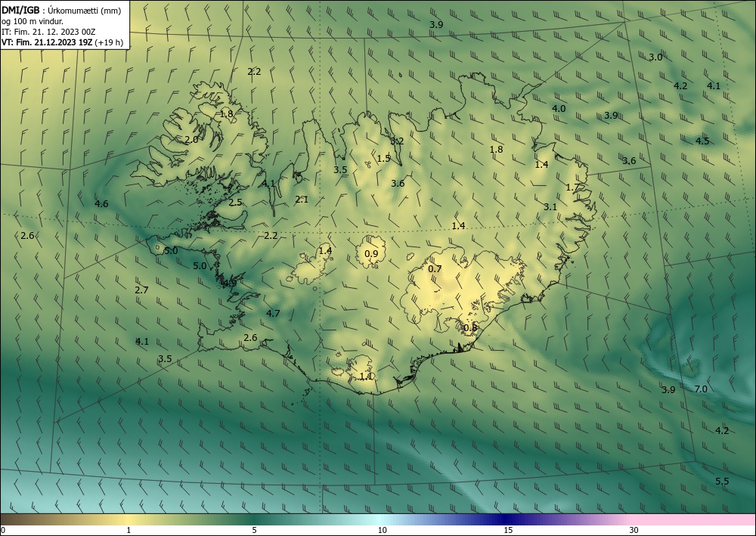The image size is (756, 536).
Task: Select the 2.7 value off the west coast
Action: click(142, 290)
